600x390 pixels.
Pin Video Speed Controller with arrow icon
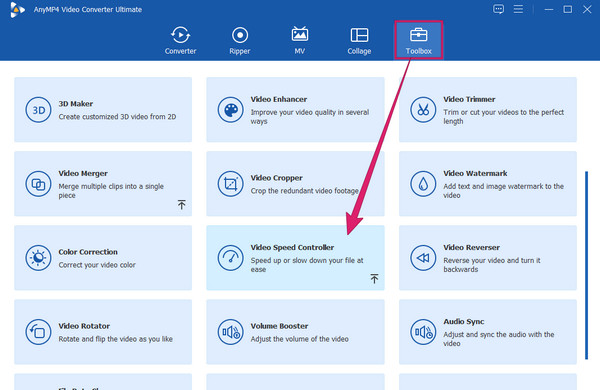(374, 278)
